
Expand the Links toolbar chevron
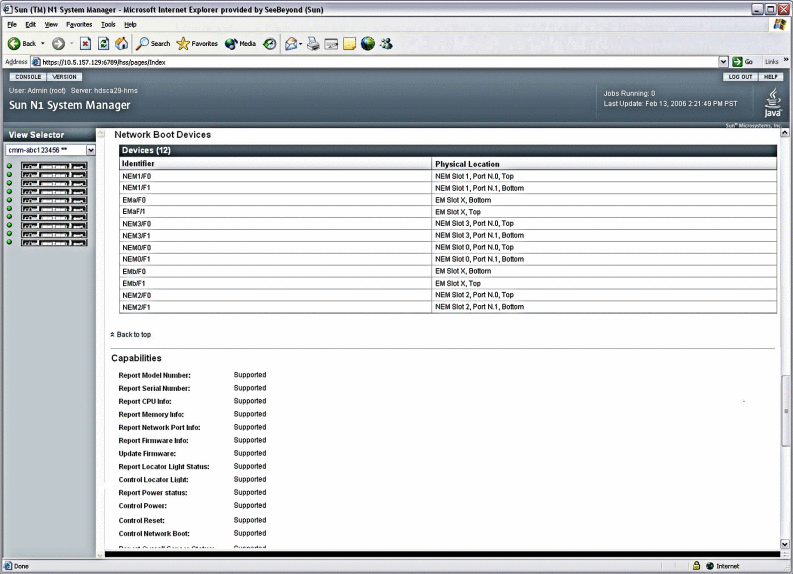click(x=786, y=60)
